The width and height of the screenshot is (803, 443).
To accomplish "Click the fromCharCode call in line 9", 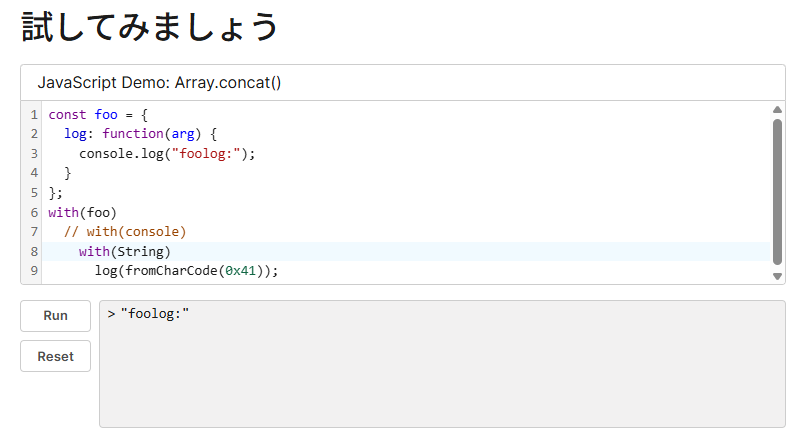I will pyautogui.click(x=172, y=271).
